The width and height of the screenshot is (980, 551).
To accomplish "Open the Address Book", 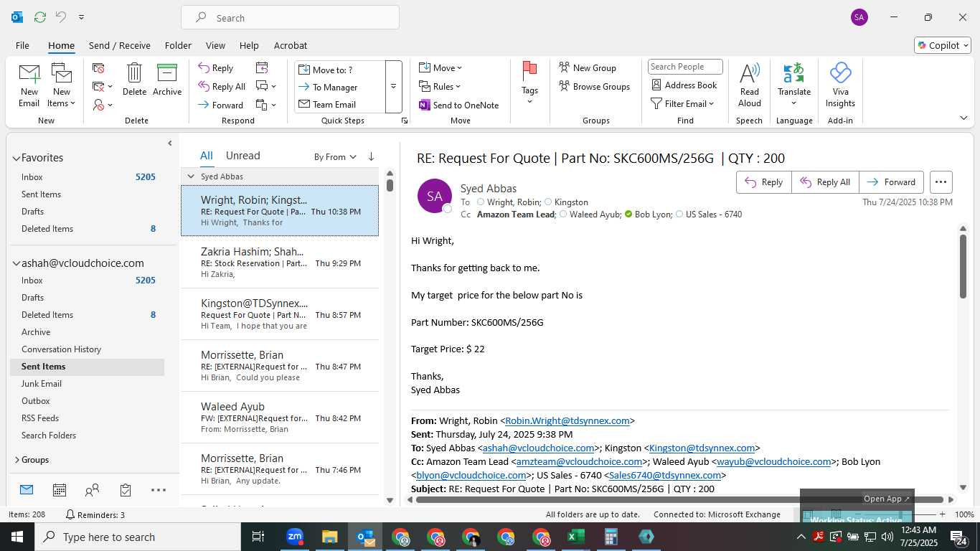I will pos(684,85).
